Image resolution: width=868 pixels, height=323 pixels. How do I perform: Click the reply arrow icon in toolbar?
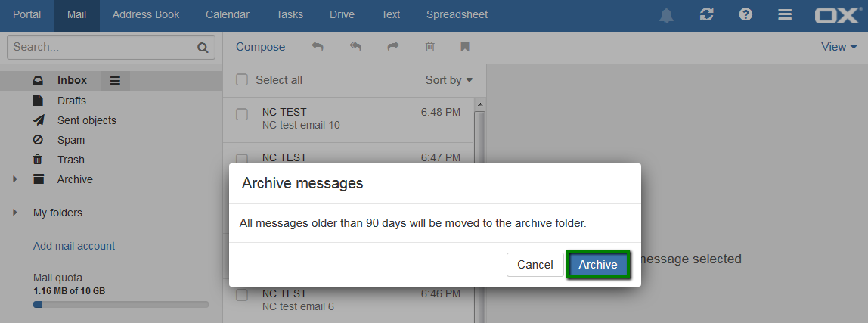(318, 47)
